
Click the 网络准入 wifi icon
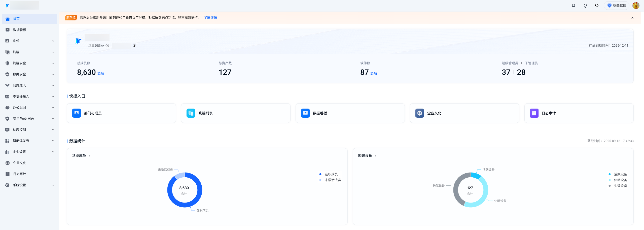[8, 85]
